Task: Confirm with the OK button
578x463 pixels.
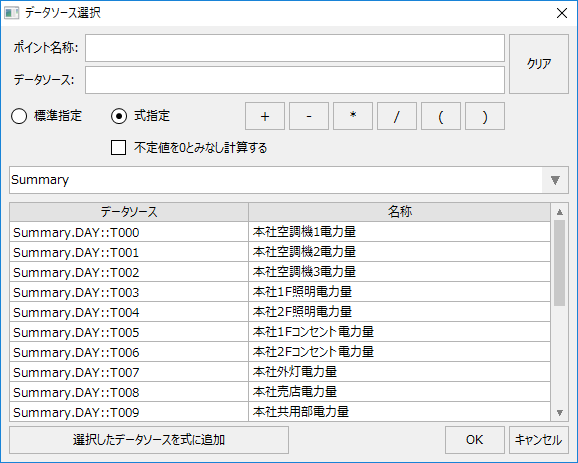Action: pyautogui.click(x=474, y=440)
